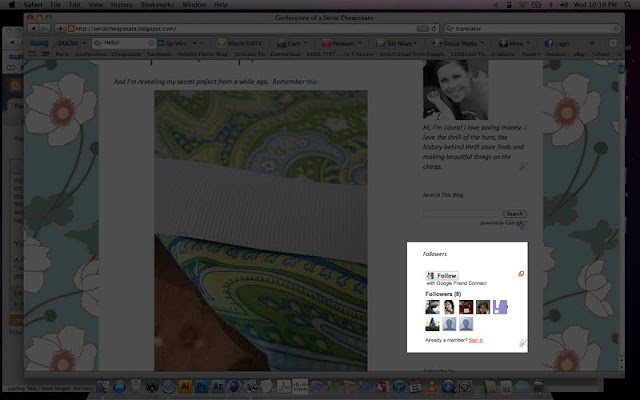Open the Yahoo bookmark
Screen dimensions: 640x400
[600, 54]
